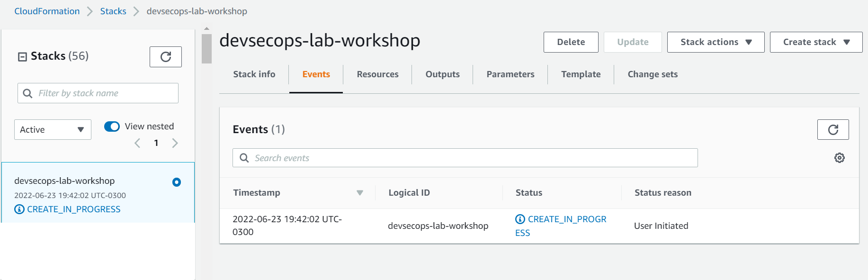Go to previous stacks page
Screen dimensions: 868x280
(x=137, y=143)
